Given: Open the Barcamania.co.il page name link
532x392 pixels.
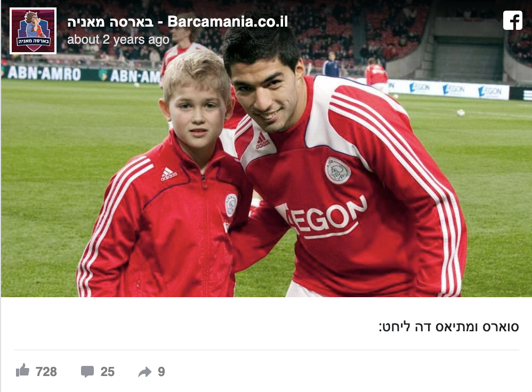Looking at the screenshot, I should pyautogui.click(x=178, y=22).
